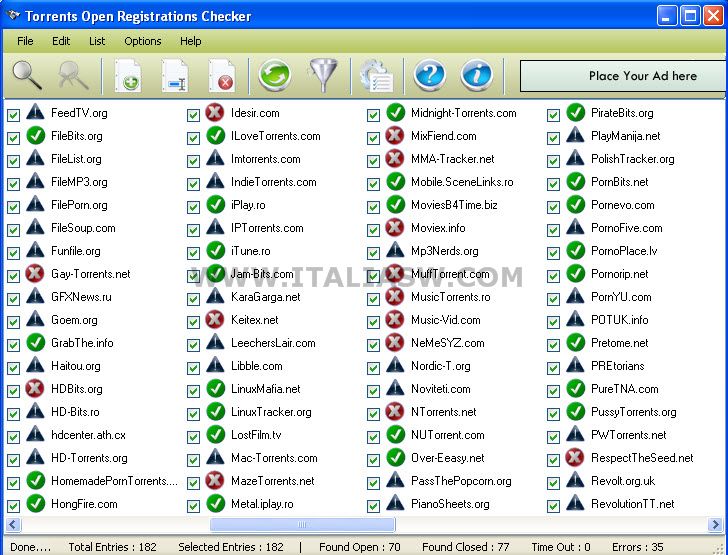The width and height of the screenshot is (728, 555).
Task: Toggle the LinuxTracker.org checkbox
Action: [194, 414]
